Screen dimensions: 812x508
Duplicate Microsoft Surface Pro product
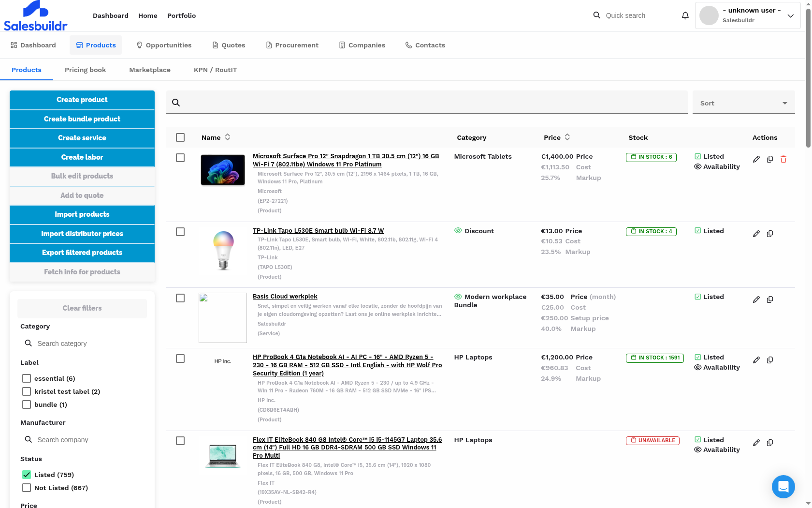point(770,159)
